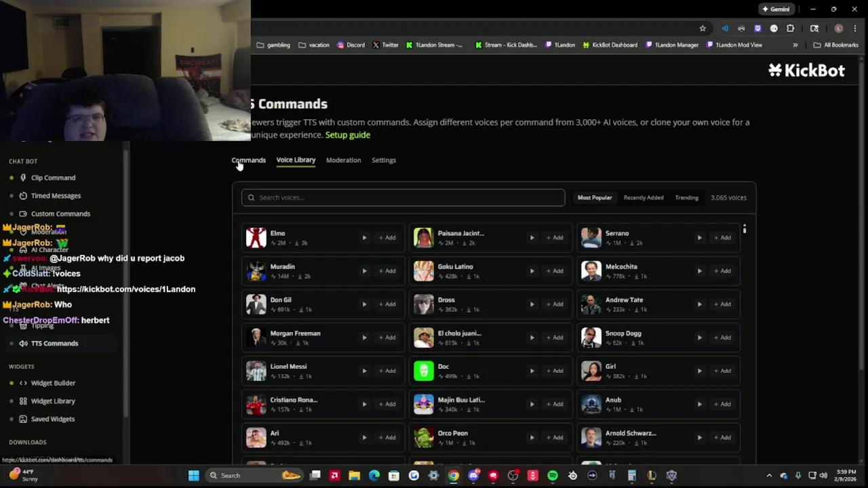868x488 pixels.
Task: Play the Don Gil voice sample
Action: pyautogui.click(x=364, y=304)
